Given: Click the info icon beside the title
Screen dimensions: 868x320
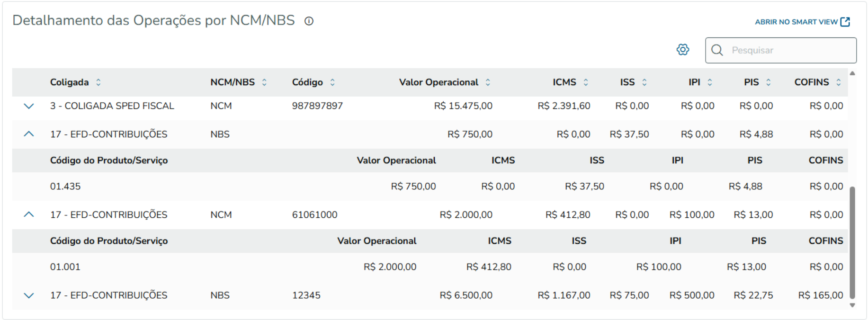Looking at the screenshot, I should pos(309,21).
